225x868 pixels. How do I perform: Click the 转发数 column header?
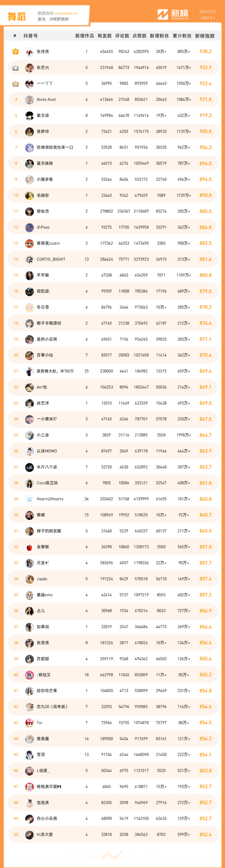(105, 36)
